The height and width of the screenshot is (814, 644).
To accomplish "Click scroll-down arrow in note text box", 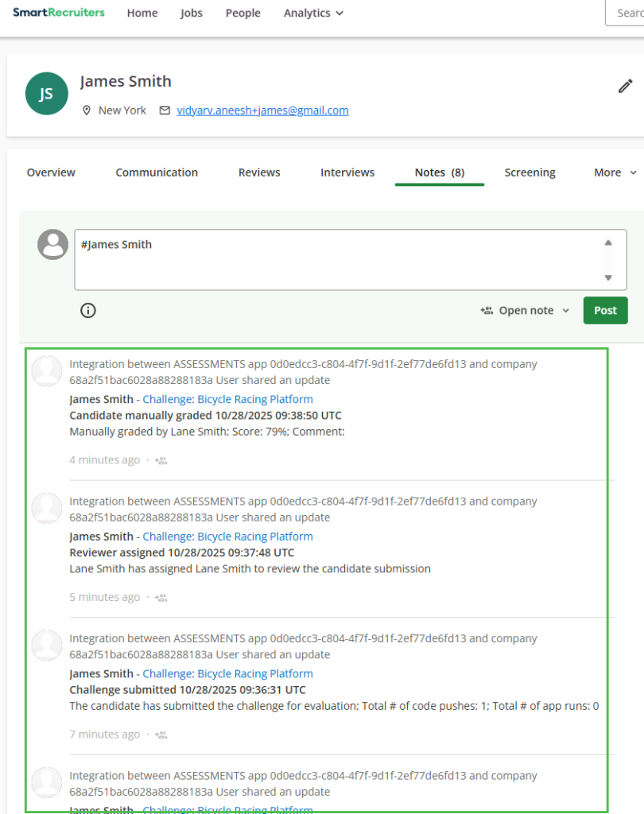I will 608,277.
